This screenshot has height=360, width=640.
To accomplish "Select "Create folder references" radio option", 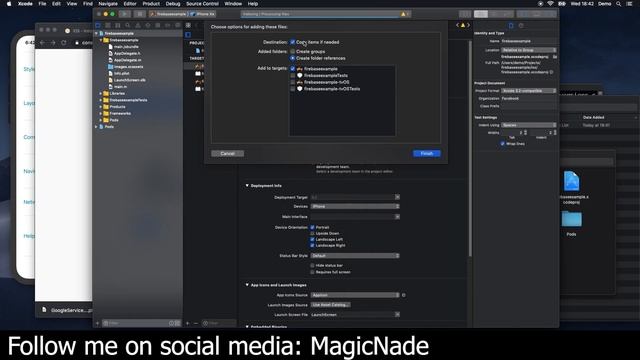I will pyautogui.click(x=293, y=58).
